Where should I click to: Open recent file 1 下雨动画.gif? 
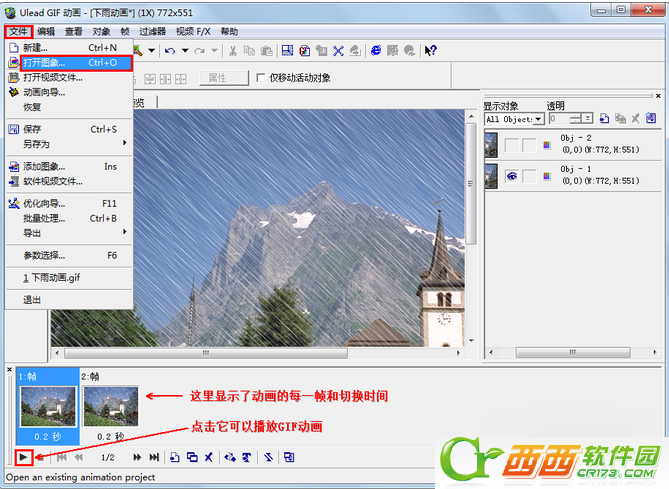(x=69, y=278)
